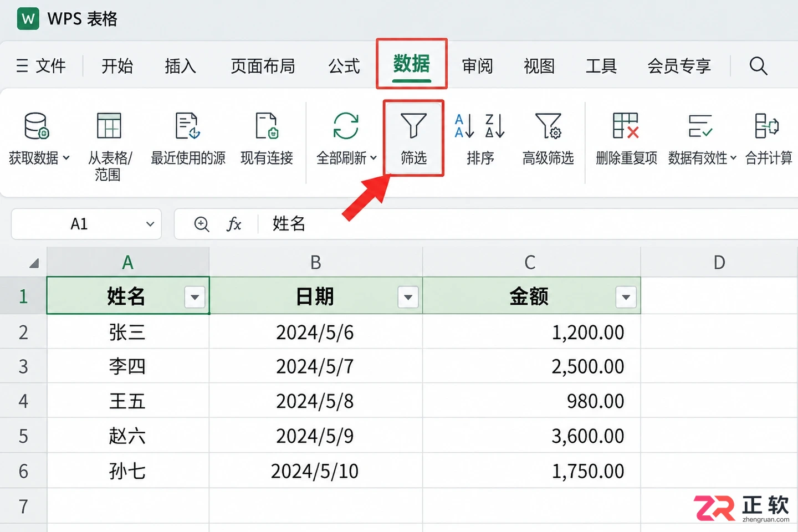798x532 pixels.
Task: Open the 金额 column filter dropdown
Action: click(626, 297)
